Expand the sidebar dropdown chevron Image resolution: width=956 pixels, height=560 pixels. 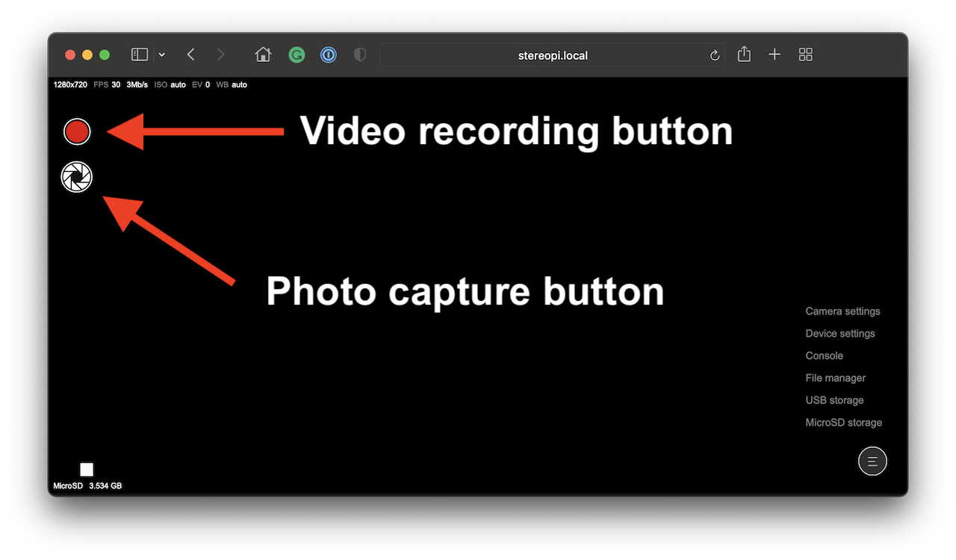tap(162, 55)
